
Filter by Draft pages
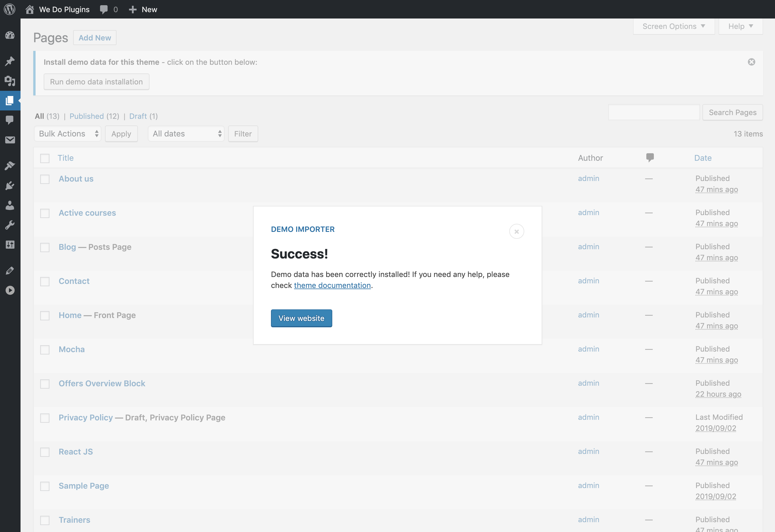coord(138,116)
